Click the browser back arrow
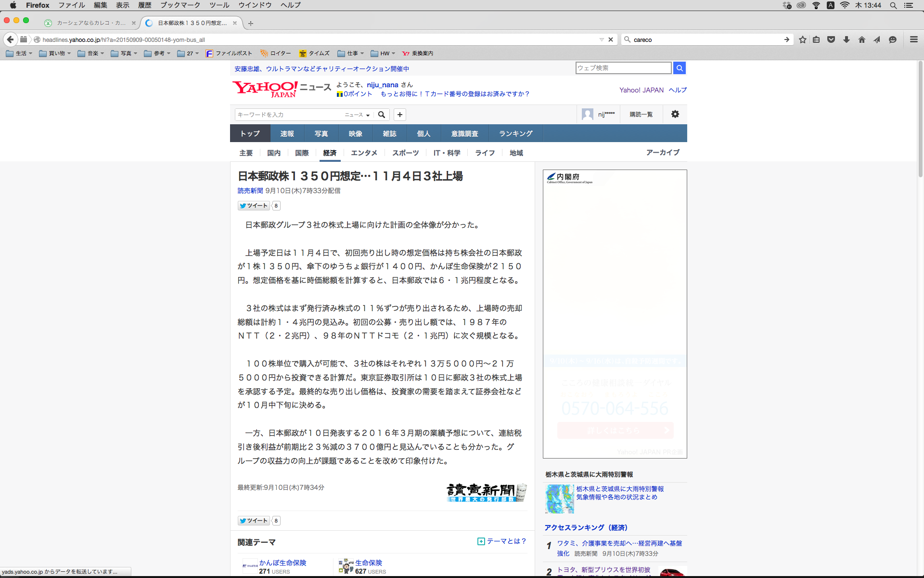The height and width of the screenshot is (578, 924). point(11,39)
